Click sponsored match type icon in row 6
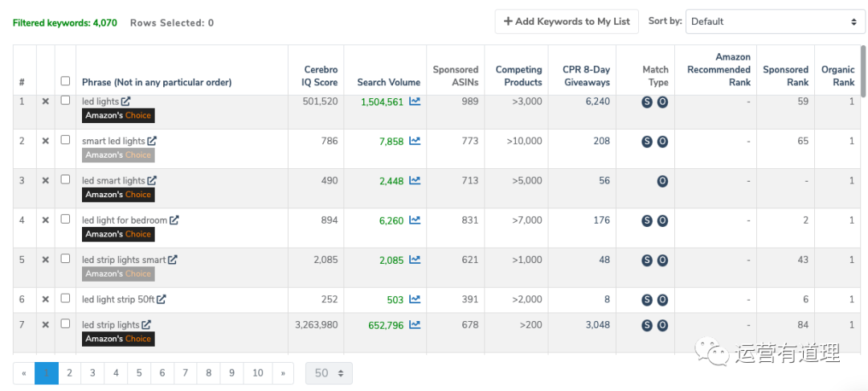868x391 pixels. 647,300
